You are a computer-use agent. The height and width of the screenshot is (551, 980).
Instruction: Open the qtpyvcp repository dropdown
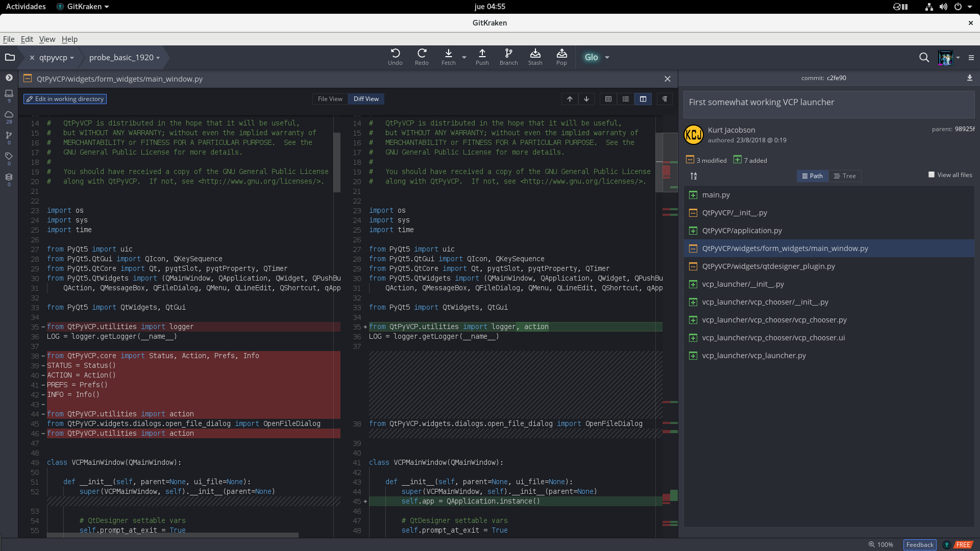[57, 58]
